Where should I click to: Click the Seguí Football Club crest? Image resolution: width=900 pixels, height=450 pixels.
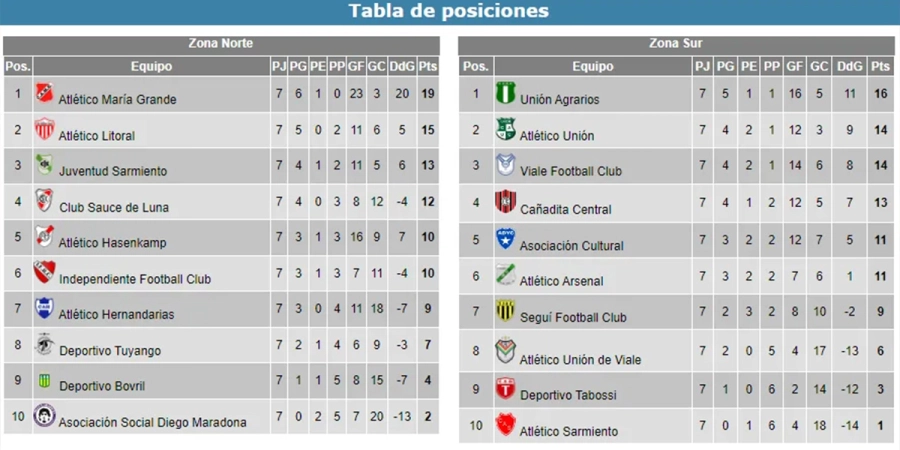click(x=505, y=311)
